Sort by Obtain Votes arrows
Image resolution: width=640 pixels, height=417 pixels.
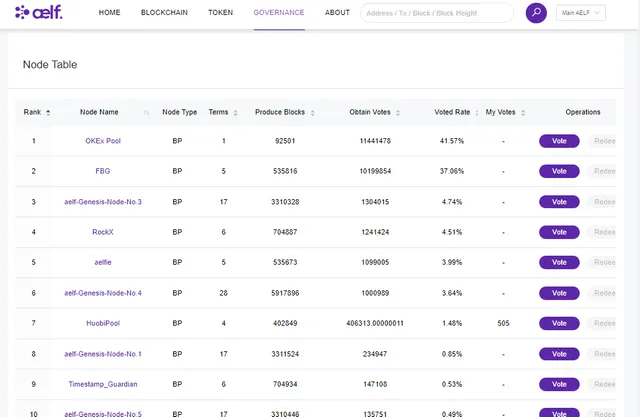point(398,113)
